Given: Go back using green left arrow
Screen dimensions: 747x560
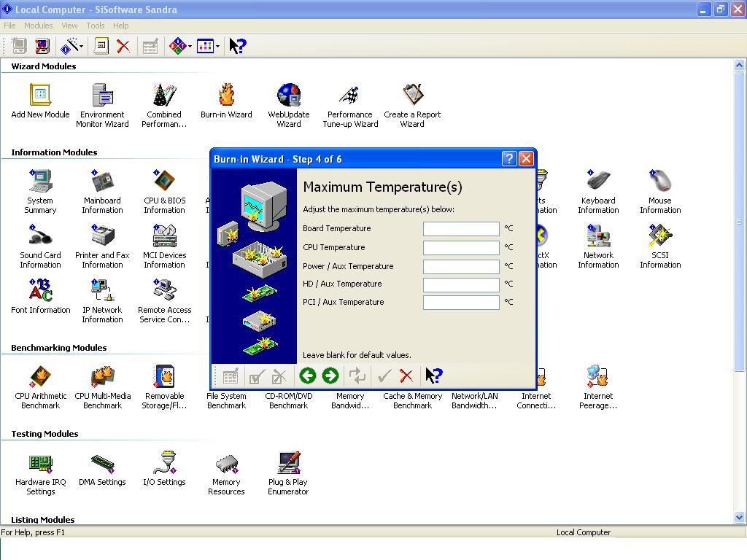Looking at the screenshot, I should click(x=308, y=376).
